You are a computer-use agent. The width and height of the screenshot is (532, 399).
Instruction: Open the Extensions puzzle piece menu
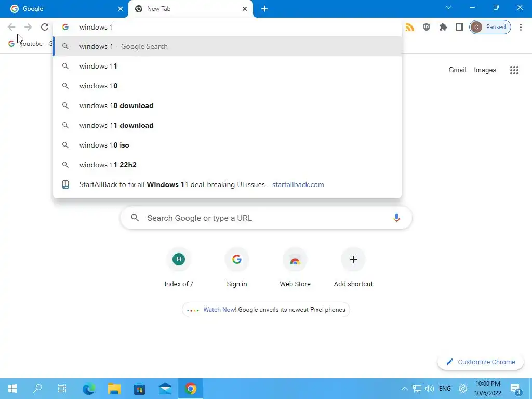tap(443, 27)
